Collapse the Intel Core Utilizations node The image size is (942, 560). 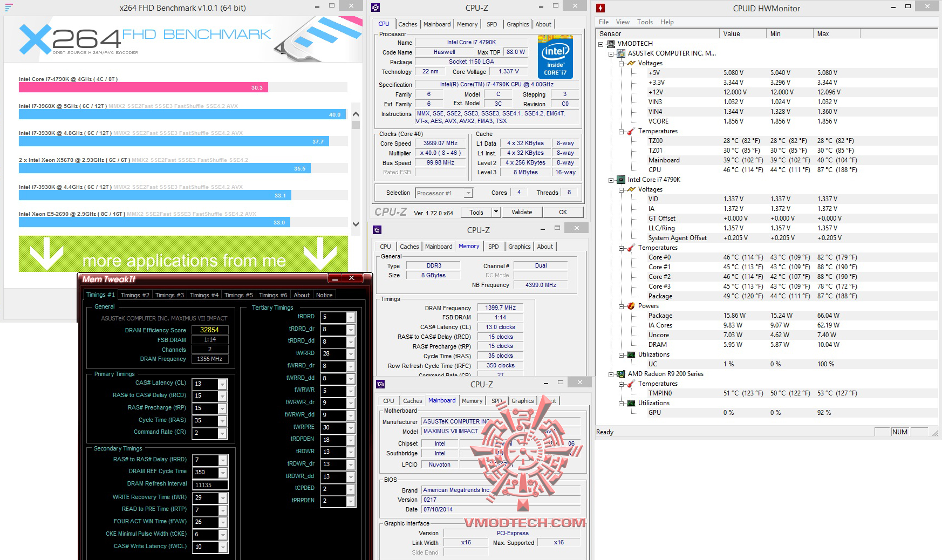click(x=621, y=355)
